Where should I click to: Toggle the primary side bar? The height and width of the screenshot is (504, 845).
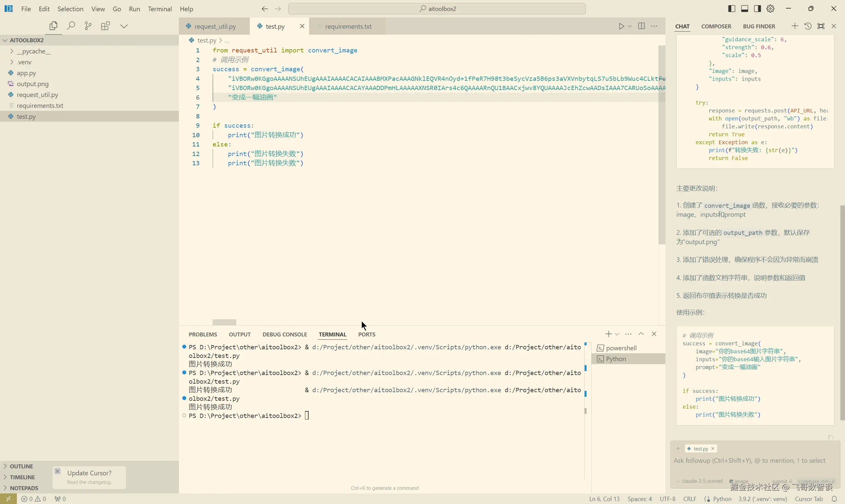(x=732, y=9)
